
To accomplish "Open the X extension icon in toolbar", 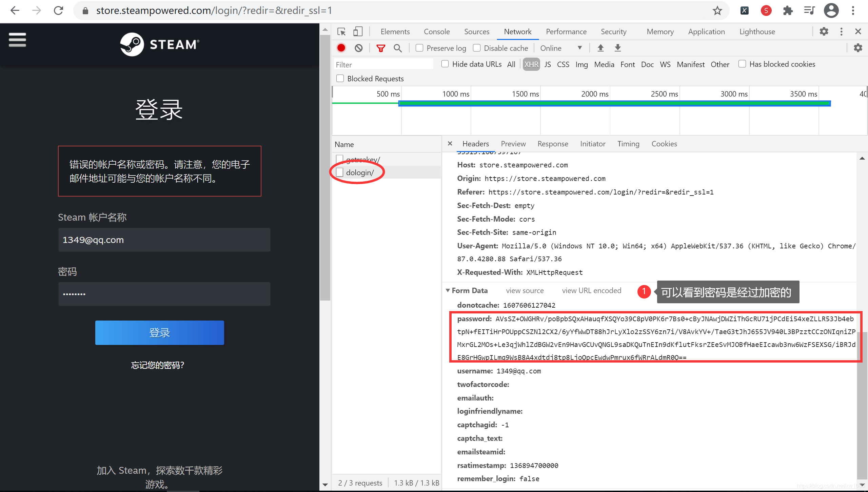I will coord(744,11).
